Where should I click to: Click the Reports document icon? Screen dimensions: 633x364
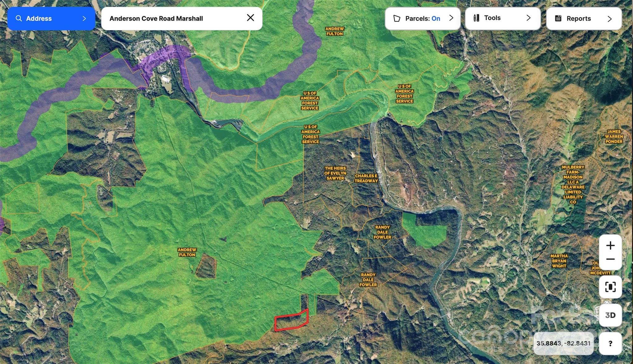(558, 19)
